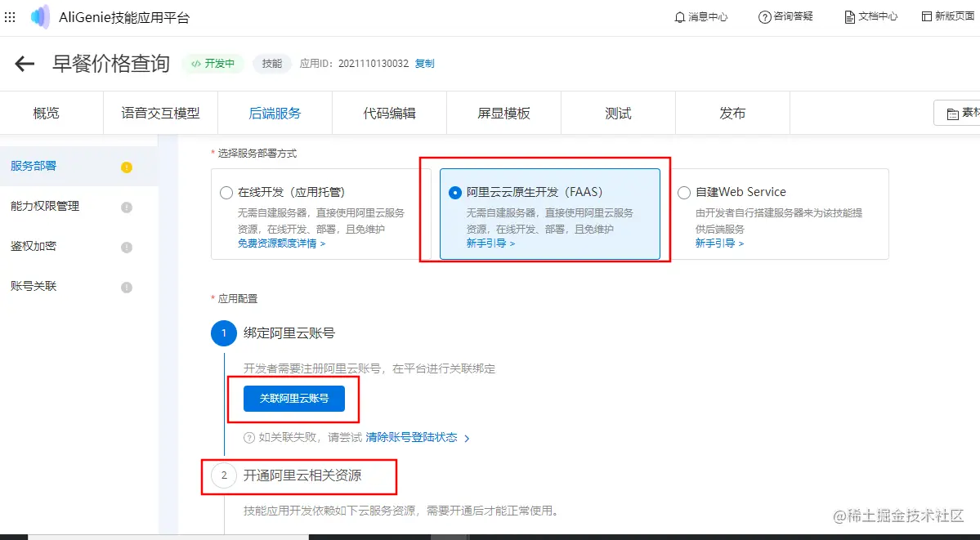Screen dimensions: 980x540
Task: Select the 在线开发（应用托管）radio option
Action: [x=226, y=193]
